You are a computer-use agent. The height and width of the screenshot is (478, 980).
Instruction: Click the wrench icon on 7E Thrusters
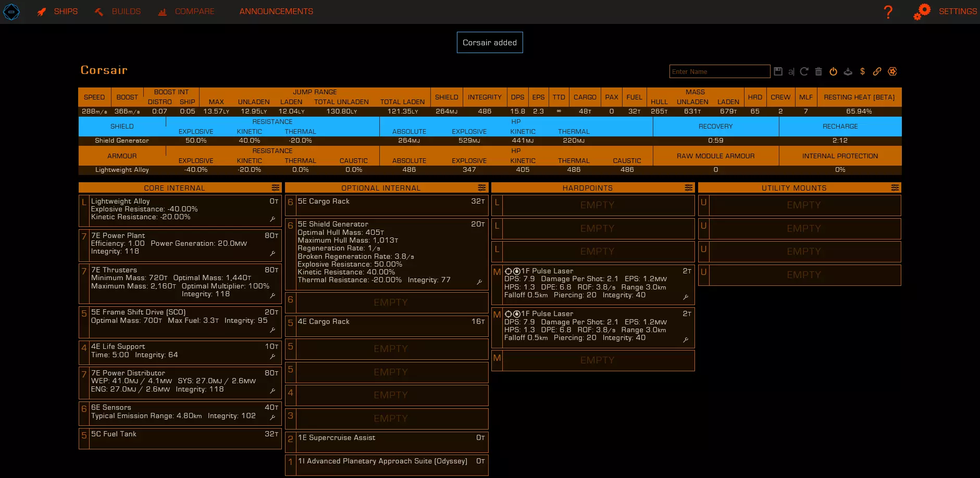pyautogui.click(x=272, y=296)
